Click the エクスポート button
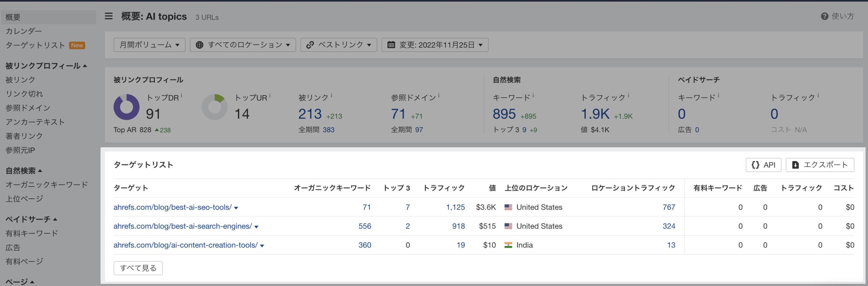This screenshot has width=868, height=286. tap(820, 165)
